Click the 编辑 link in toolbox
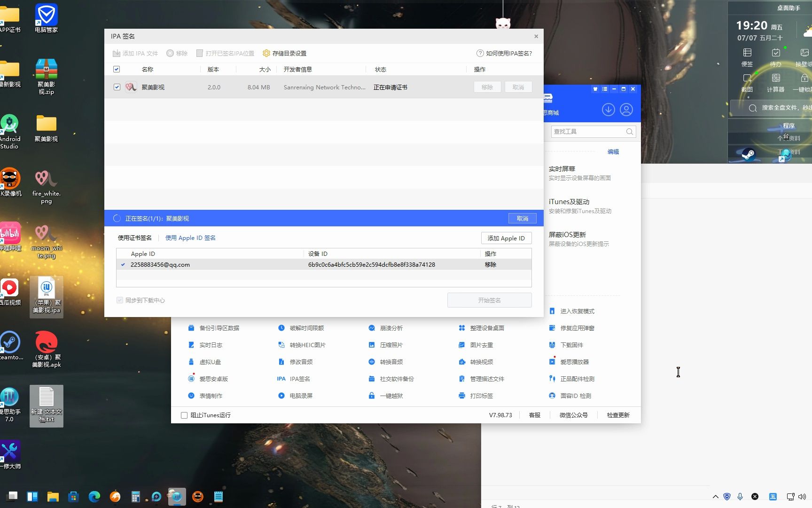 613,152
